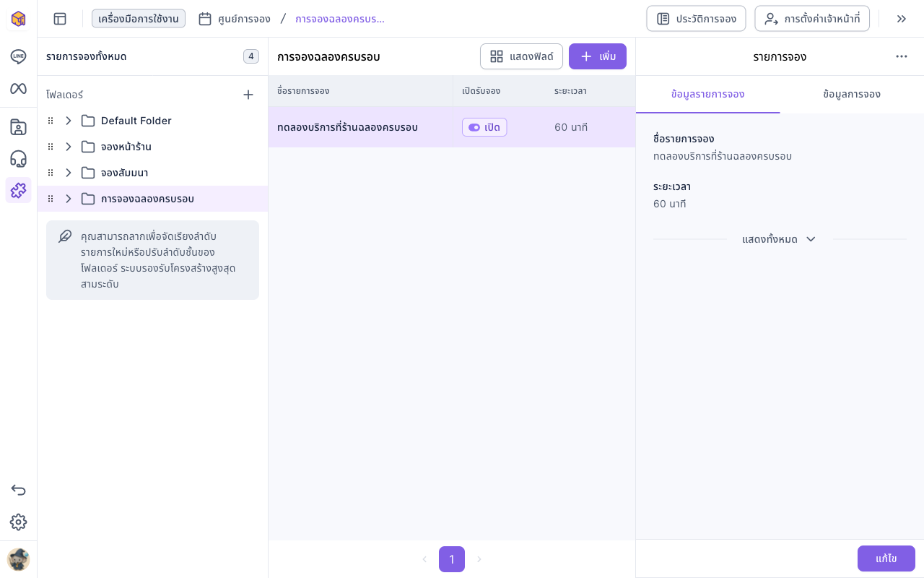
Task: Click drag handle of จองสัมมนา folder
Action: point(51,173)
